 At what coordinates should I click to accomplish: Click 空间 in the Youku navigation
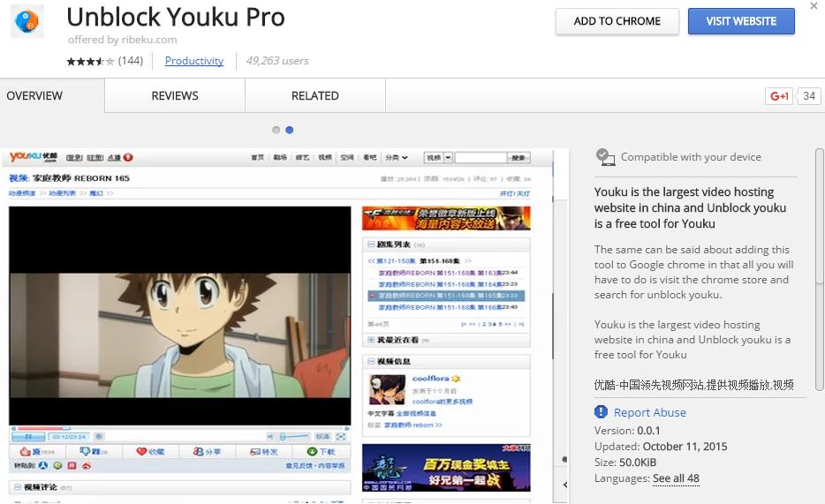tap(347, 157)
